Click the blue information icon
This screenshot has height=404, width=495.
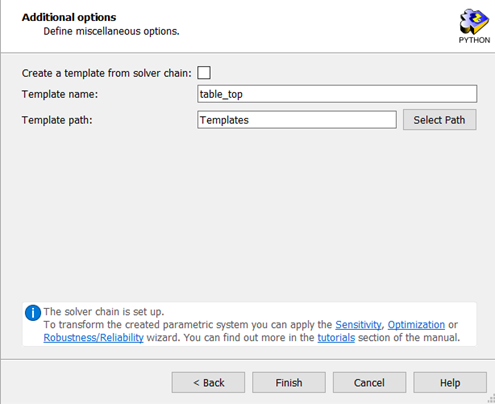tap(33, 313)
